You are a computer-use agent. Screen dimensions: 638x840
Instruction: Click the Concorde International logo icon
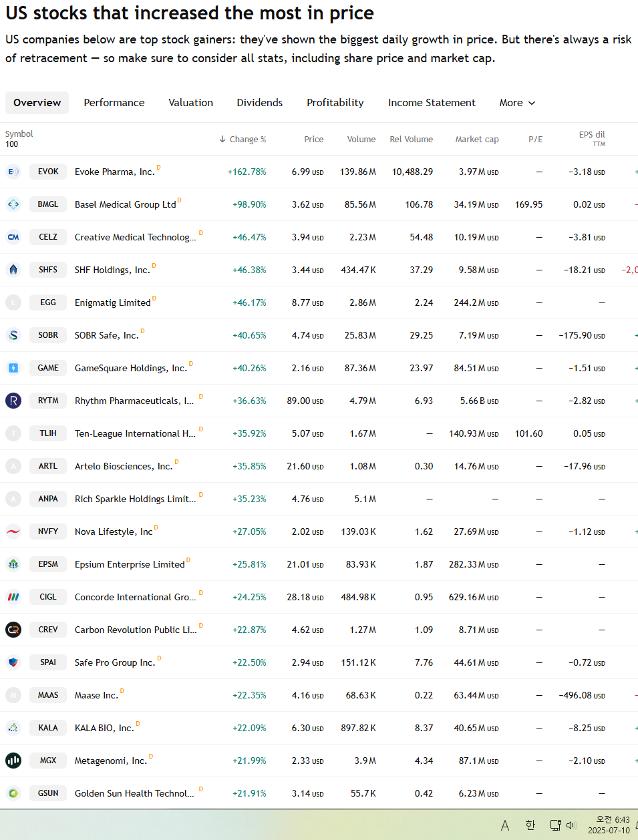[x=13, y=597]
